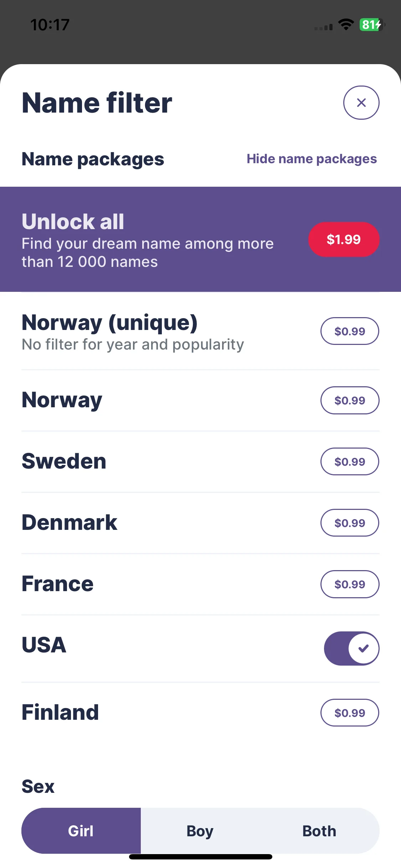Purchase the France package

350,584
